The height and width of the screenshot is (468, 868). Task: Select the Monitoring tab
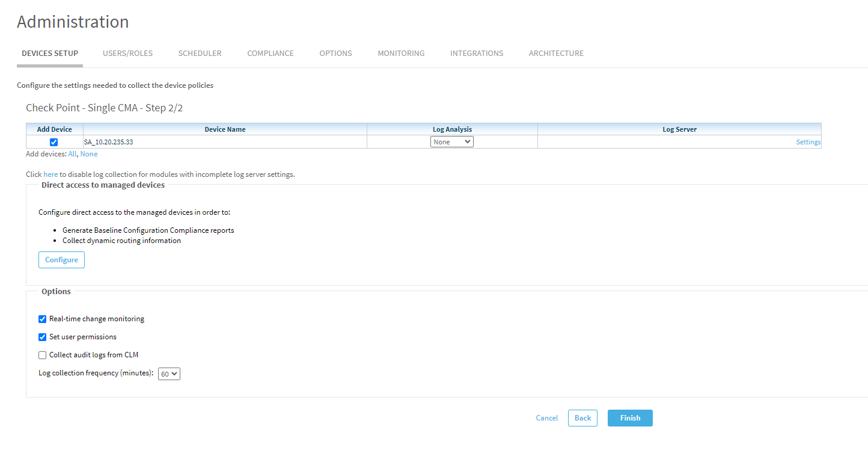[x=401, y=54]
